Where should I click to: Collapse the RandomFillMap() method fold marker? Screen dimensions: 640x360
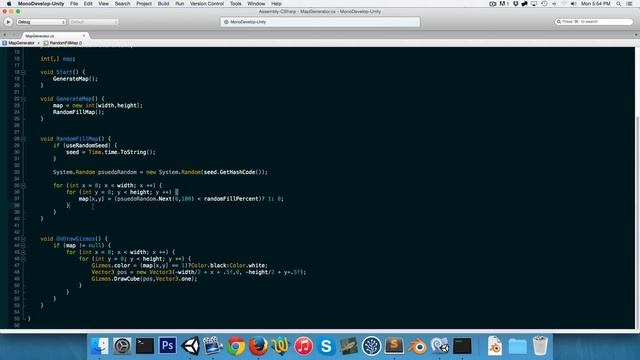coord(23,139)
